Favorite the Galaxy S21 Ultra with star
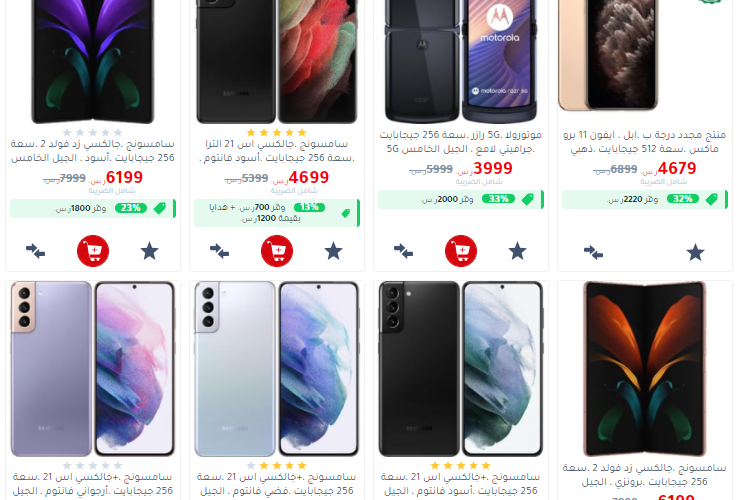Screen dimensions: 741x500 pyautogui.click(x=333, y=251)
